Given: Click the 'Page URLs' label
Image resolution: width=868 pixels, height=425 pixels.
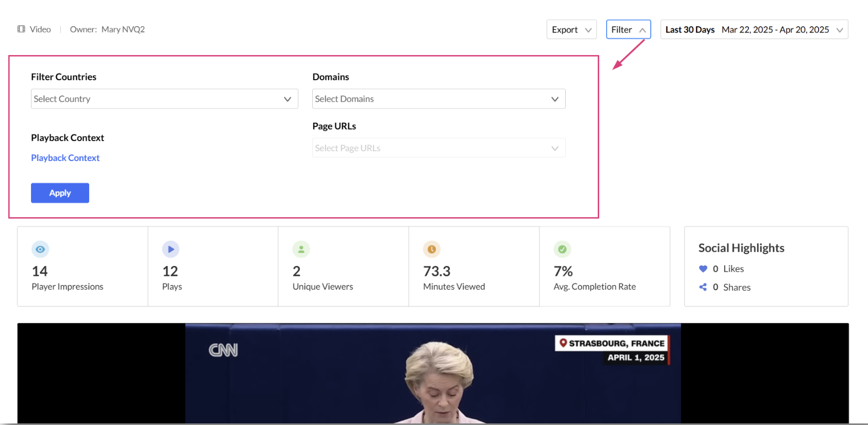Looking at the screenshot, I should 334,126.
